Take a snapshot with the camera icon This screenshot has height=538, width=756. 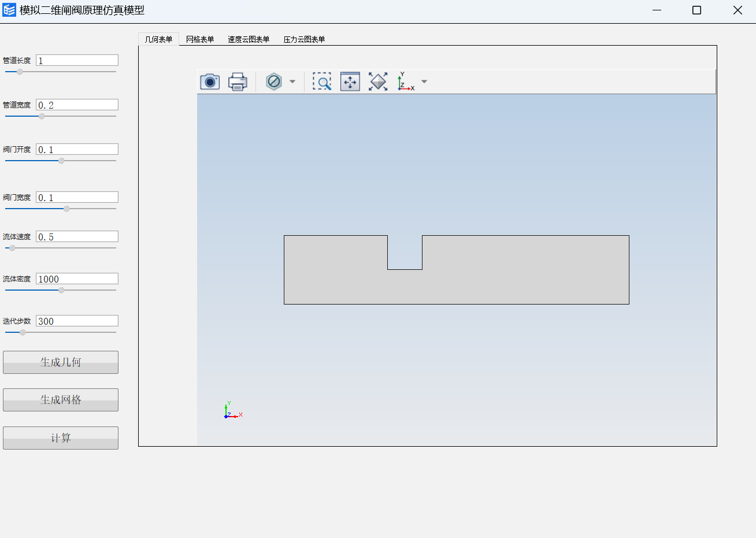point(210,81)
